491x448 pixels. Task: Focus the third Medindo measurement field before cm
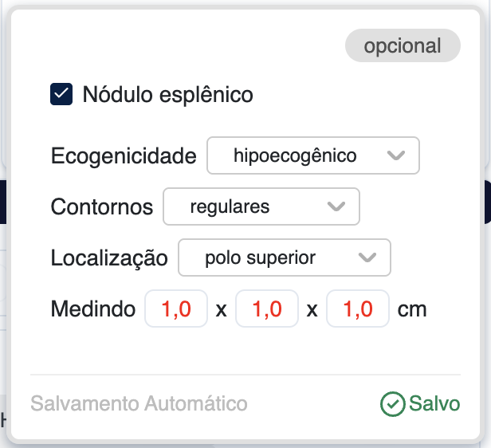coord(358,308)
